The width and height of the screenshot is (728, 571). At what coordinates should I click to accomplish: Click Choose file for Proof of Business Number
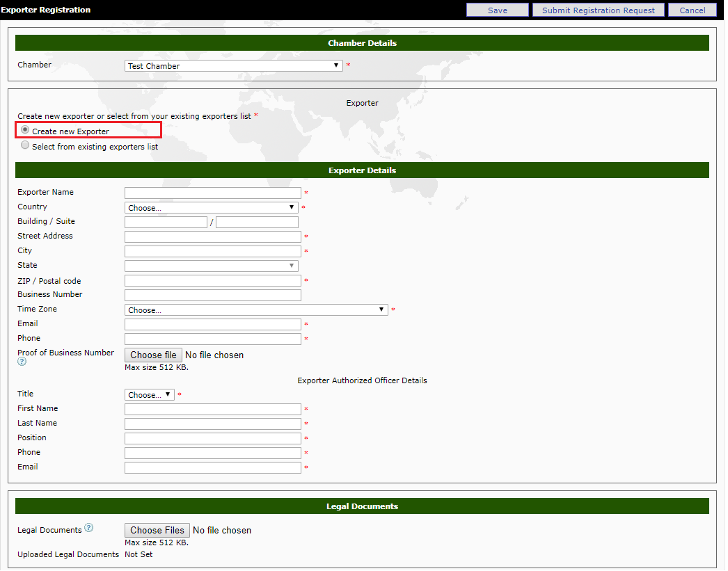(x=152, y=355)
